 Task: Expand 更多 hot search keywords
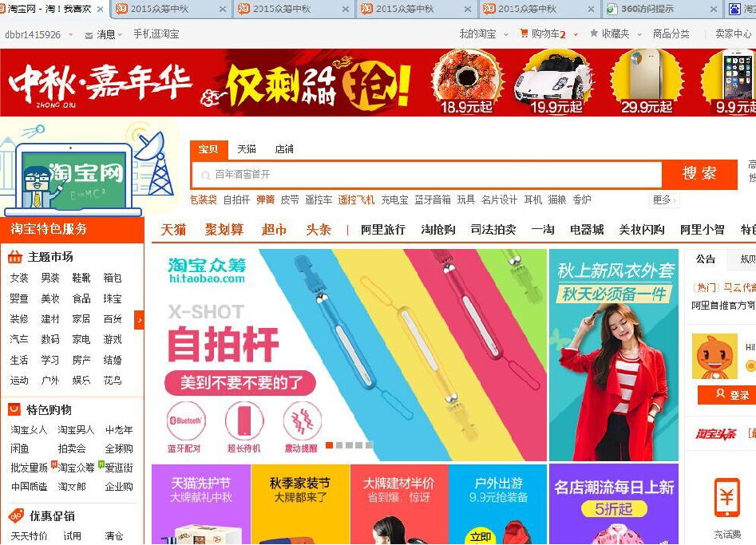(665, 200)
